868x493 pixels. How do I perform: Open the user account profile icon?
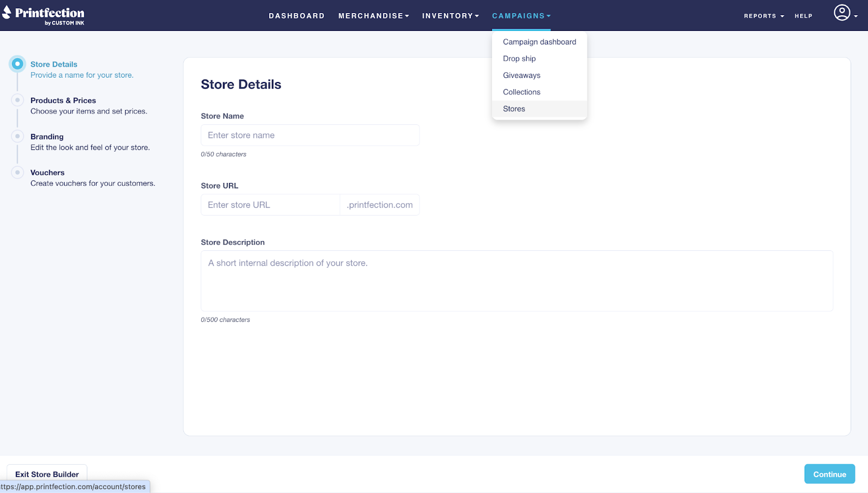[842, 13]
